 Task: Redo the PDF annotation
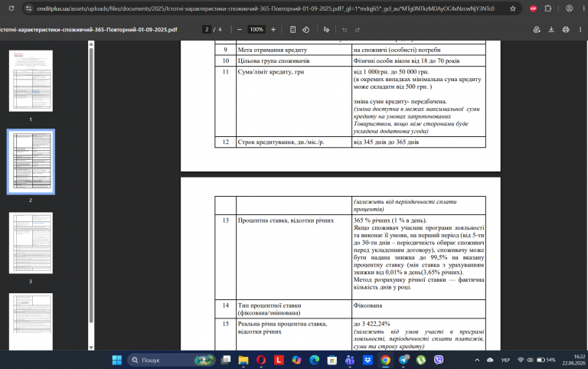358,29
